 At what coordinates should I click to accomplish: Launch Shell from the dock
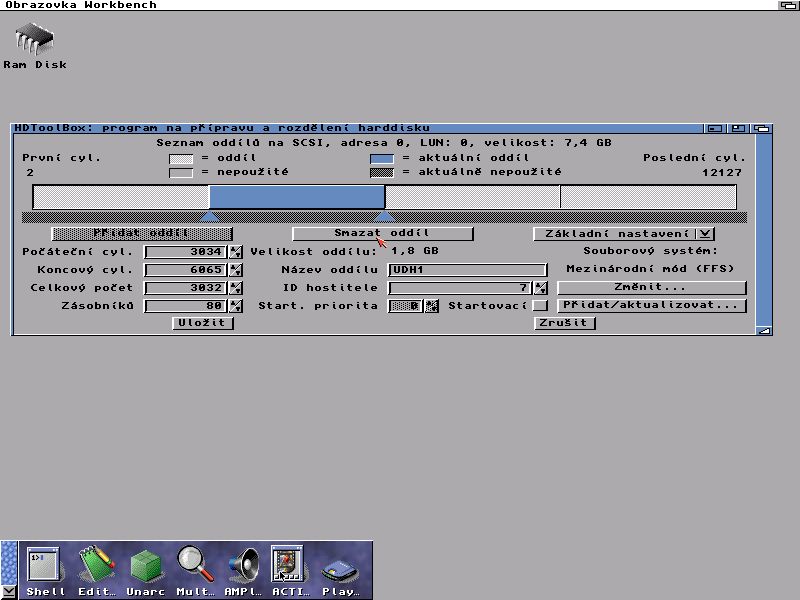(44, 567)
